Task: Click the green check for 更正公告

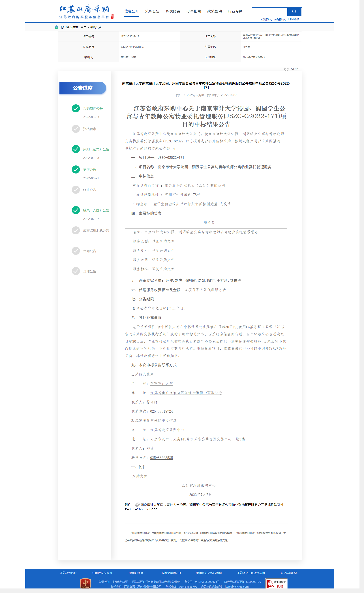Action: point(76,170)
